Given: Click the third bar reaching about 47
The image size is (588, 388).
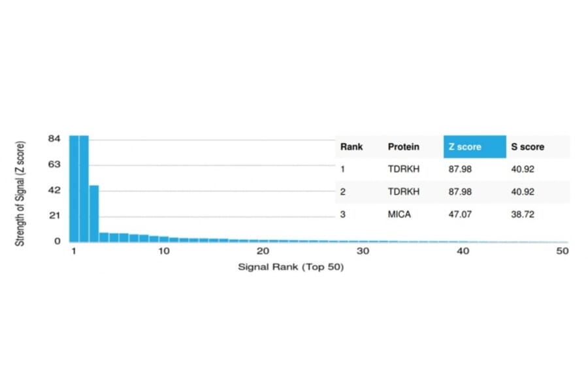Looking at the screenshot, I should tap(94, 213).
